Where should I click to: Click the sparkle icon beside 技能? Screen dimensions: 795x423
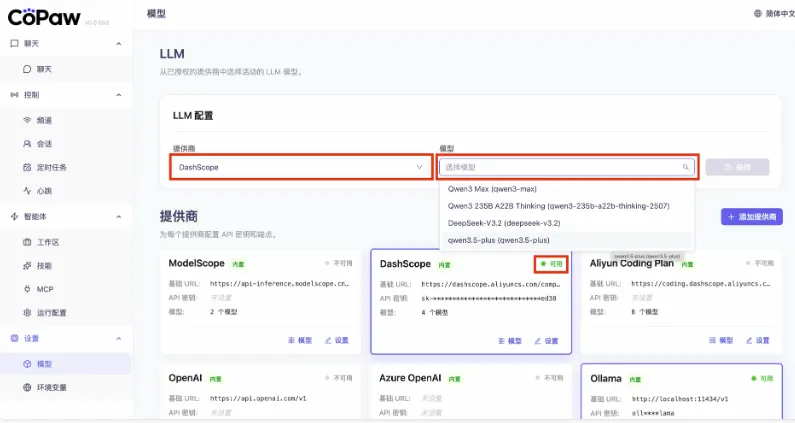27,265
